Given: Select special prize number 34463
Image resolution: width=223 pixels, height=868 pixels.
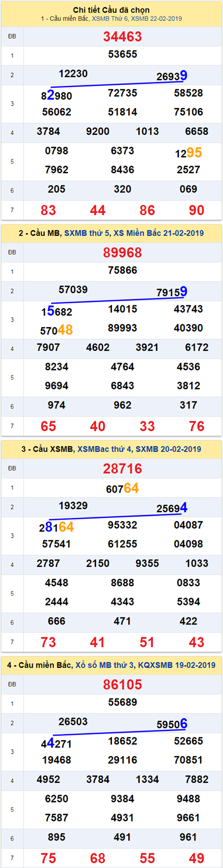Looking at the screenshot, I should coord(122,37).
